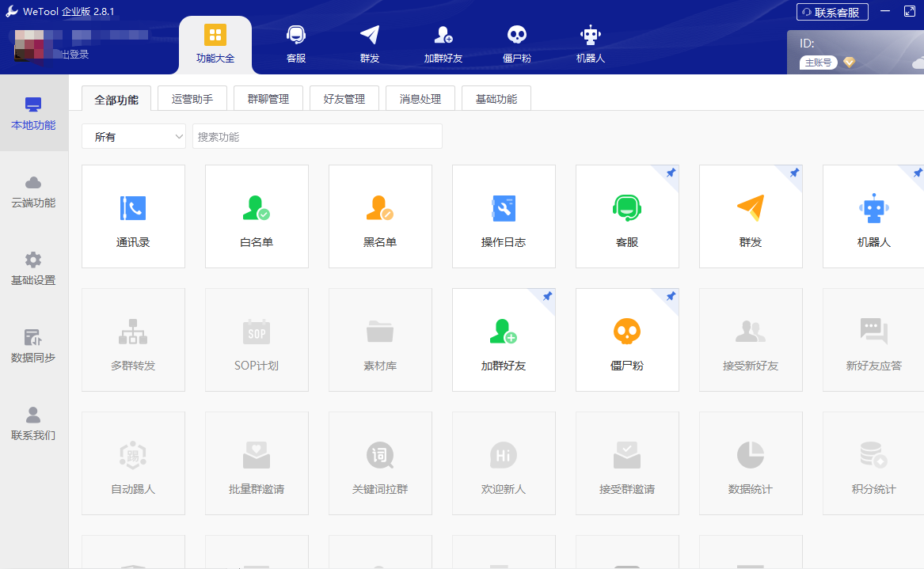Screen dimensions: 924x569
Task: Click the 联系客服 contact support button
Action: [x=831, y=12]
